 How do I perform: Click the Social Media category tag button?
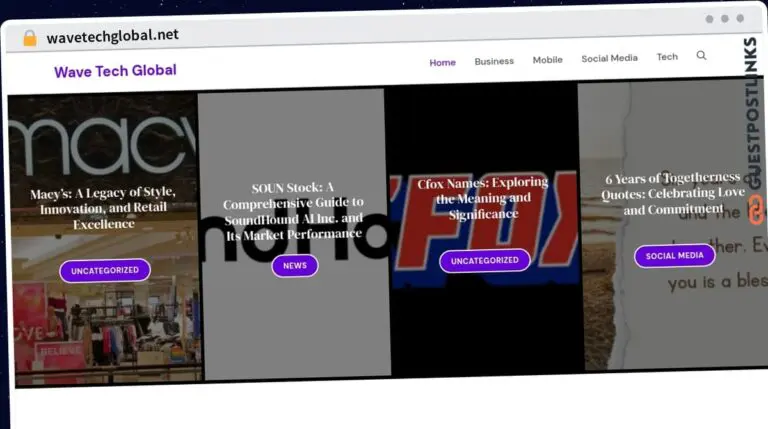pos(674,256)
